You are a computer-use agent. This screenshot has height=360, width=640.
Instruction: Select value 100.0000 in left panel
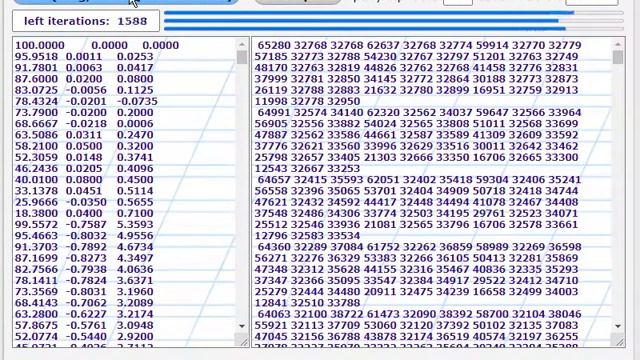[40, 45]
